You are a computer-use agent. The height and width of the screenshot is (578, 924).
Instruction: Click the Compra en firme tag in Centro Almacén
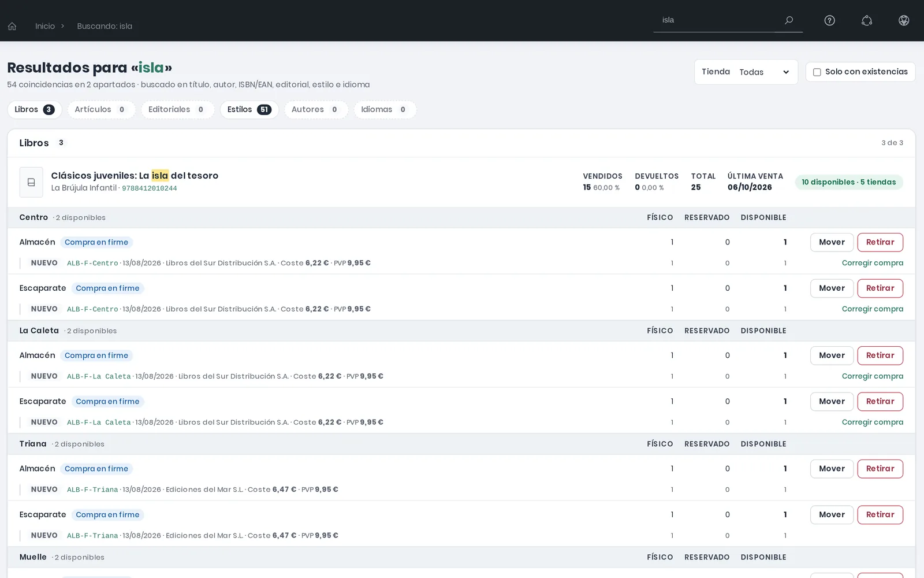[96, 242]
